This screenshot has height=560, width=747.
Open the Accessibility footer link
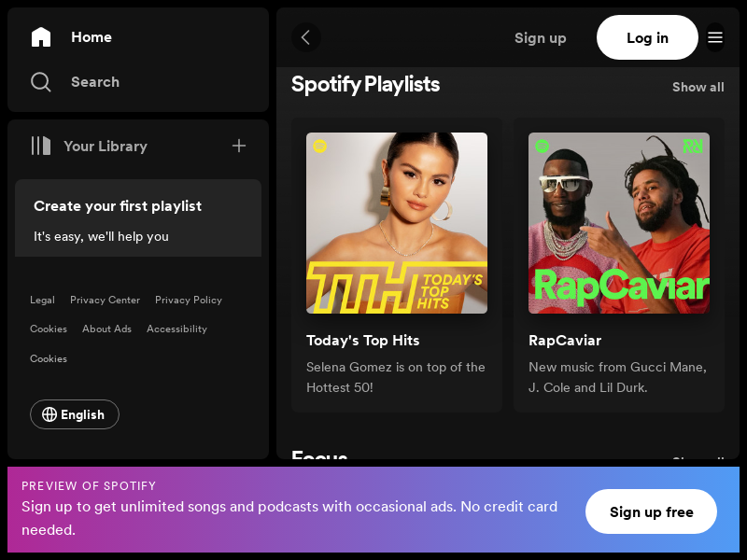click(x=176, y=329)
